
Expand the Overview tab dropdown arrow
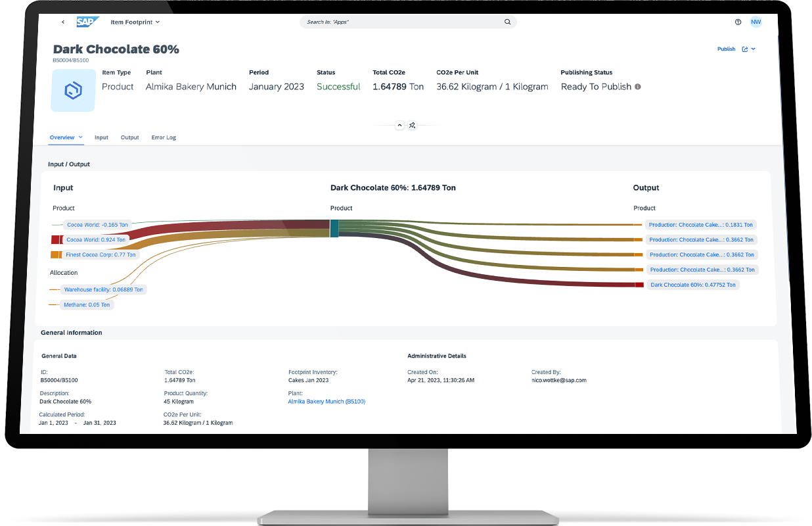[x=81, y=137]
